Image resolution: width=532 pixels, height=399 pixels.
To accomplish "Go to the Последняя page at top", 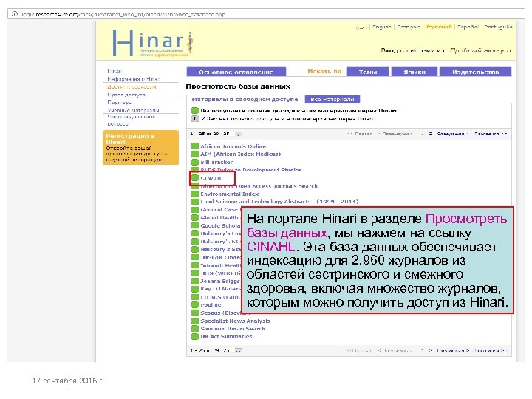I will tap(491, 134).
